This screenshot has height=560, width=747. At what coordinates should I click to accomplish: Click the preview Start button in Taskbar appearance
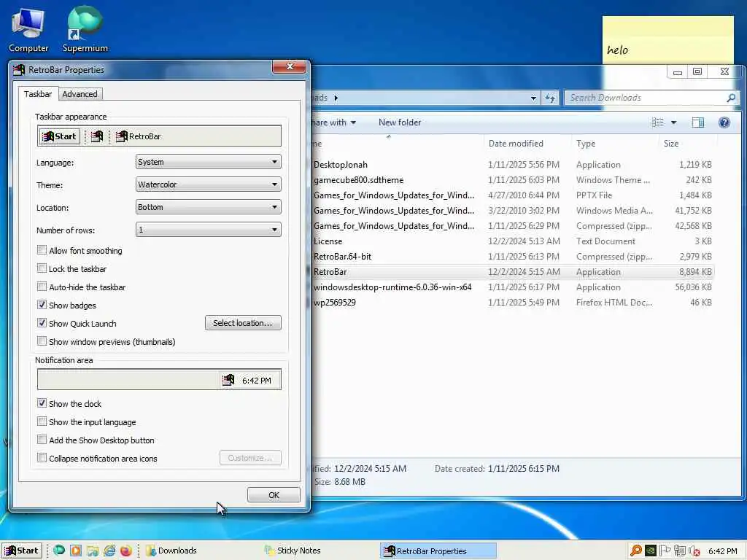(x=60, y=136)
